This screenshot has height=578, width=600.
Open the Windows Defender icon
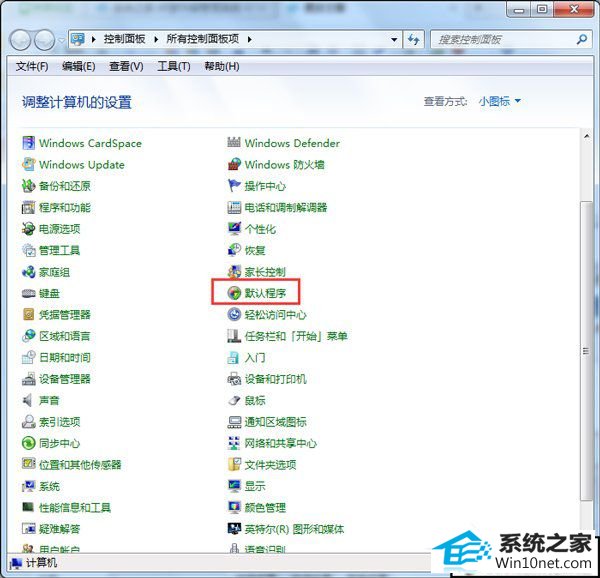[234, 143]
